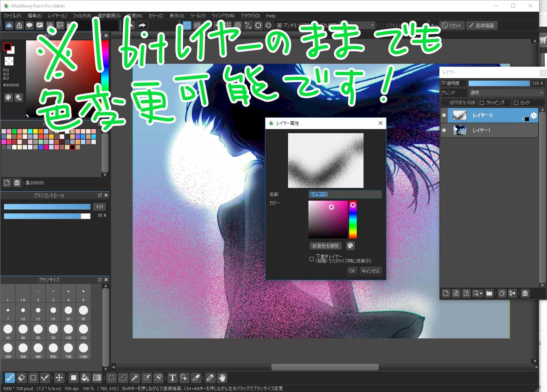This screenshot has width=547, height=392.
Task: Click the duplicate layer icon
Action: pos(502,293)
